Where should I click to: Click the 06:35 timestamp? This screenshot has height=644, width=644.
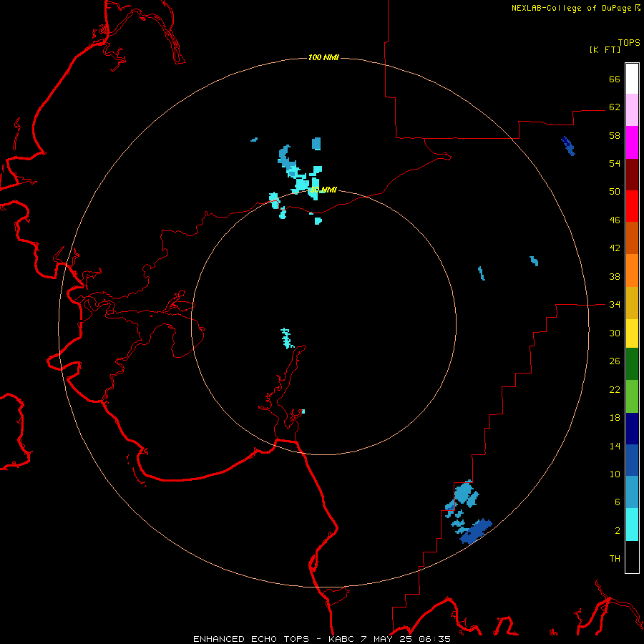(434, 639)
